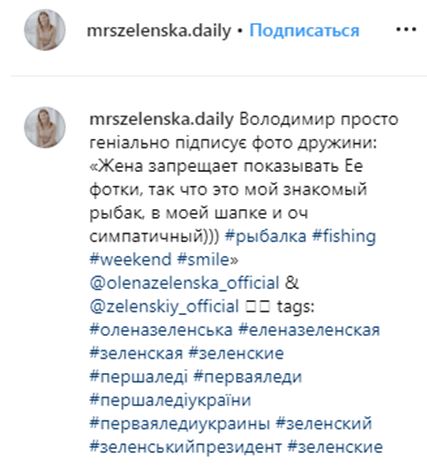Open the three-dots more options menu

click(406, 30)
